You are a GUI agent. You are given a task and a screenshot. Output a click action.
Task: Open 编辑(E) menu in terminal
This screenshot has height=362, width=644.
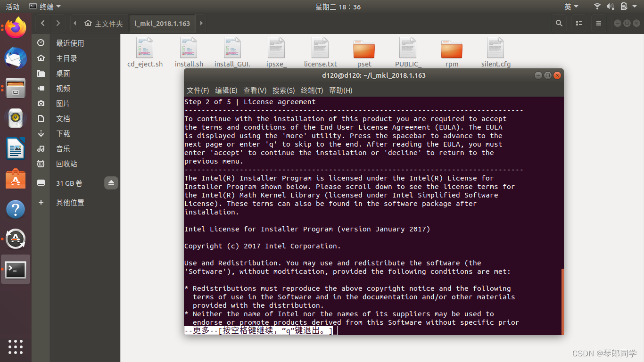point(226,90)
